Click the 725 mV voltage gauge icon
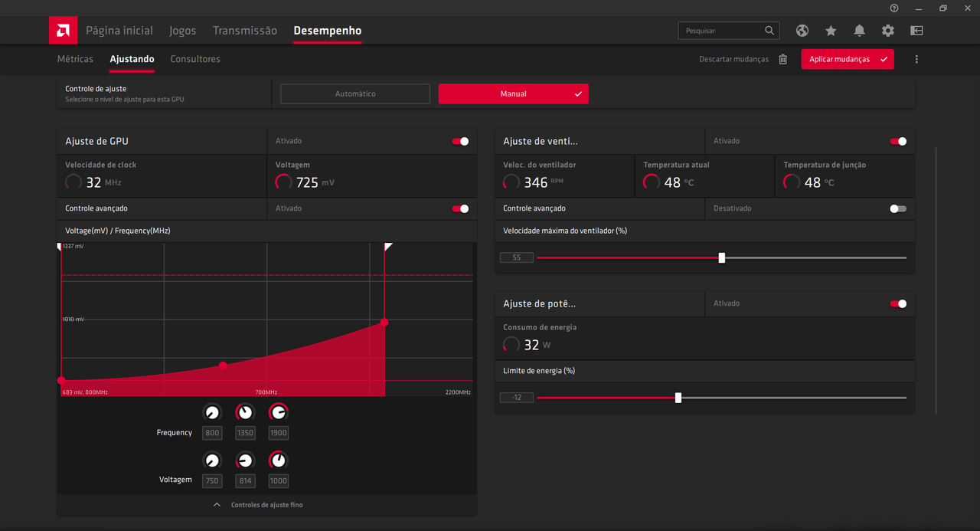The height and width of the screenshot is (531, 980). click(x=283, y=182)
